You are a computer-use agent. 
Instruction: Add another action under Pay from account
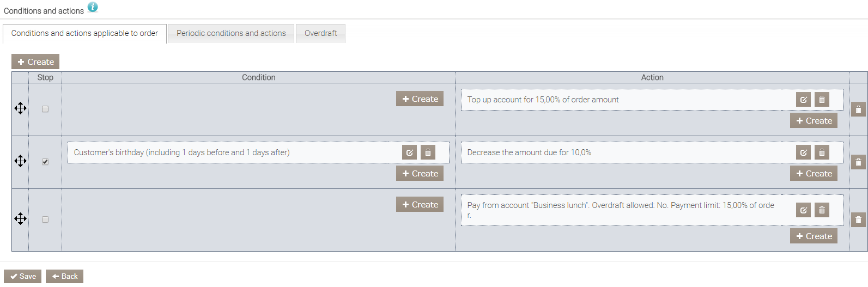(814, 236)
